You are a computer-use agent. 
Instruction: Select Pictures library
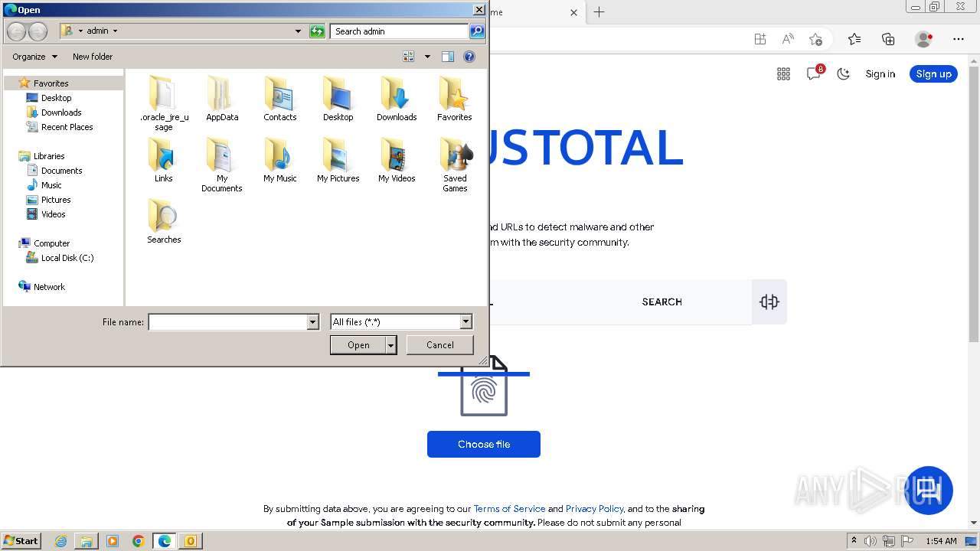pyautogui.click(x=56, y=200)
